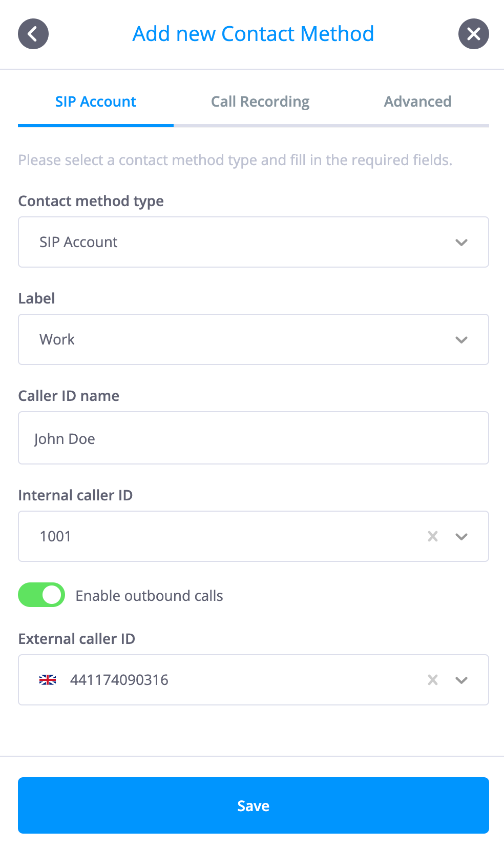
Task: Expand the Internal caller ID chevron
Action: (x=461, y=536)
